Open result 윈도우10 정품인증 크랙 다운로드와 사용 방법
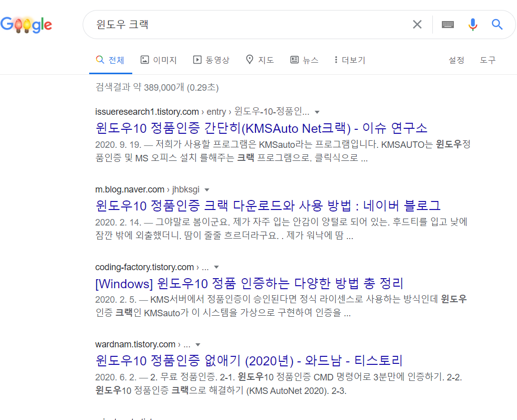 [x=268, y=205]
